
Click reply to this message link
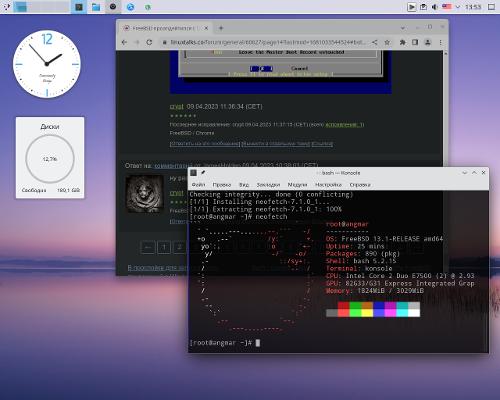coord(205,144)
